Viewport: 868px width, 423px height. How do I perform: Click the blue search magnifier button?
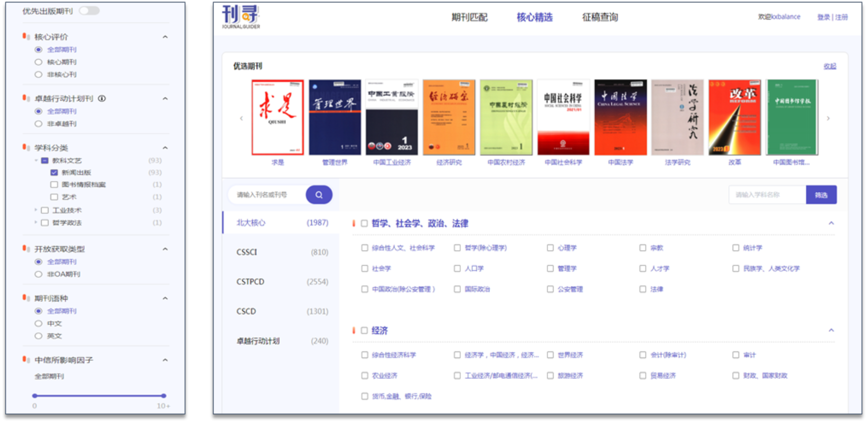coord(319,195)
